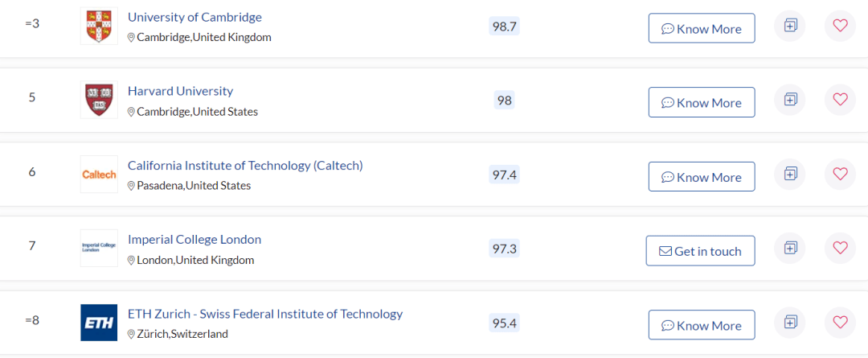Click the Imperial College London logo thumbnail
The height and width of the screenshot is (358, 868).
tap(99, 249)
